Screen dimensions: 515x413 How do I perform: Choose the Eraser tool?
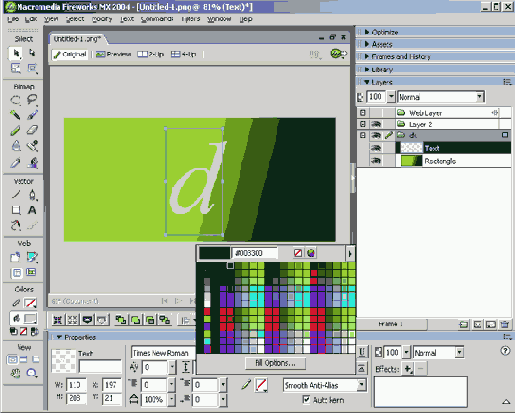32,130
